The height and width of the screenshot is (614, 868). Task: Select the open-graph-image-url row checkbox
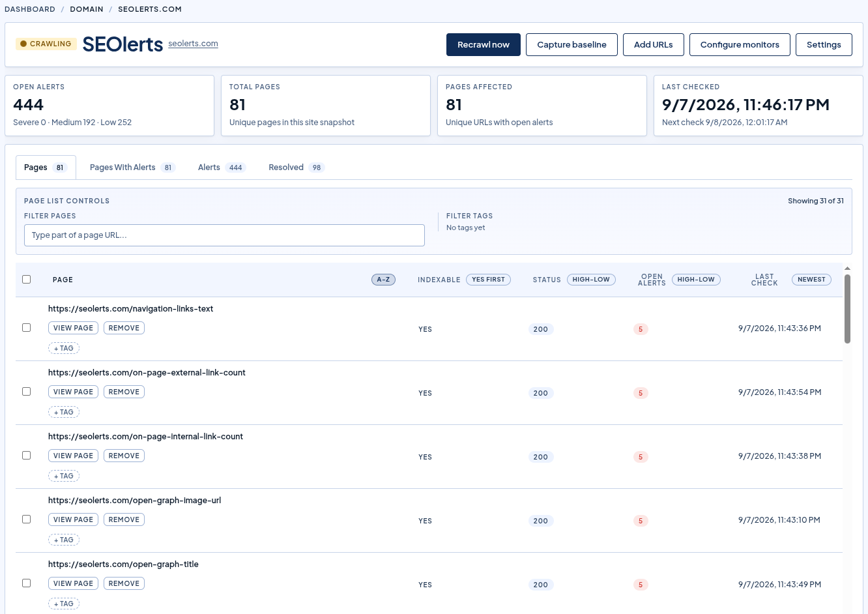27,519
